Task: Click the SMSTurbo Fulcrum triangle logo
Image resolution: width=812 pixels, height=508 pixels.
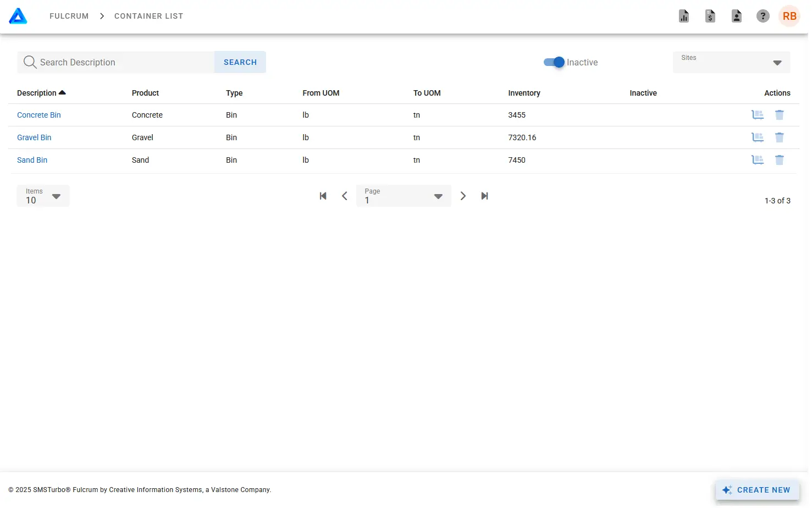Action: (x=18, y=16)
